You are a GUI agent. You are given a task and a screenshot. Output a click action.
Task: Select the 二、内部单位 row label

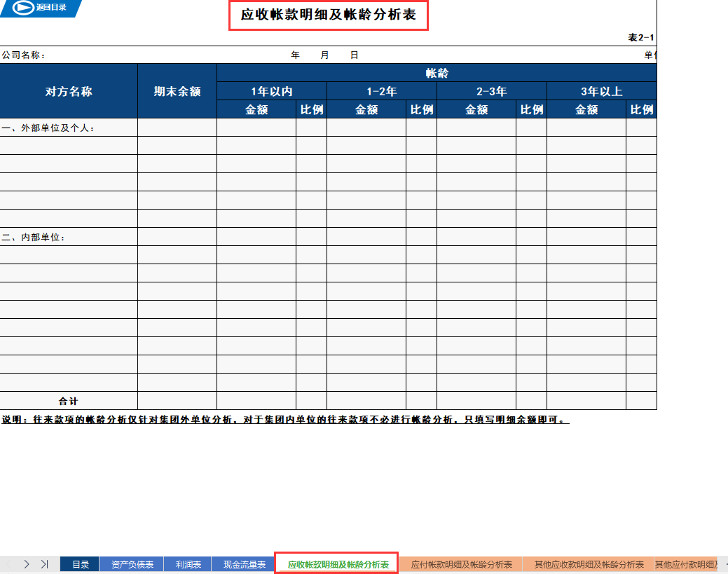(34, 237)
